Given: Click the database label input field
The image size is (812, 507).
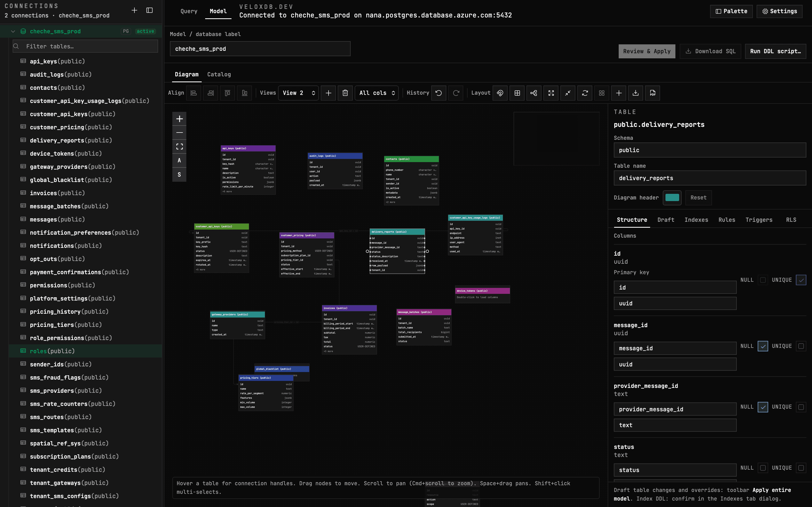Looking at the screenshot, I should coord(260,49).
